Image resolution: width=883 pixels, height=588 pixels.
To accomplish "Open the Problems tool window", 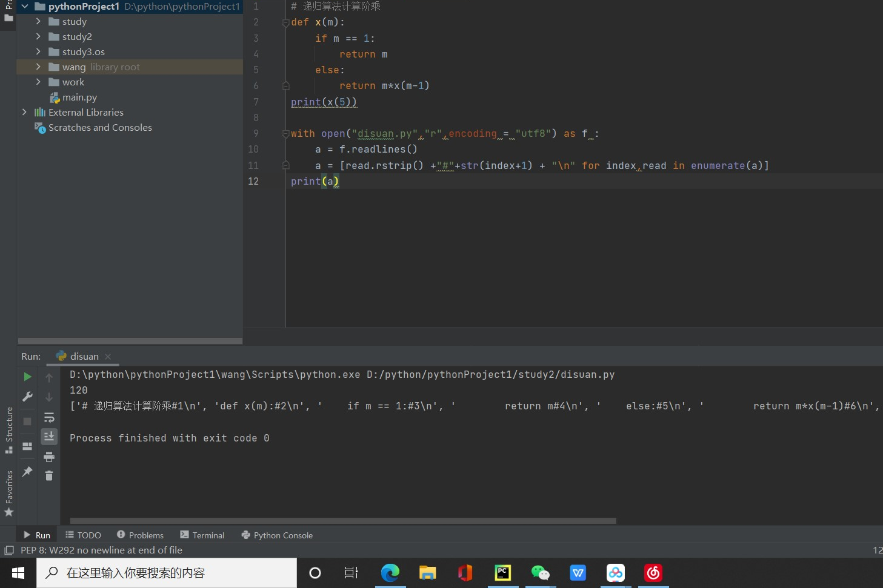I will coord(140,535).
